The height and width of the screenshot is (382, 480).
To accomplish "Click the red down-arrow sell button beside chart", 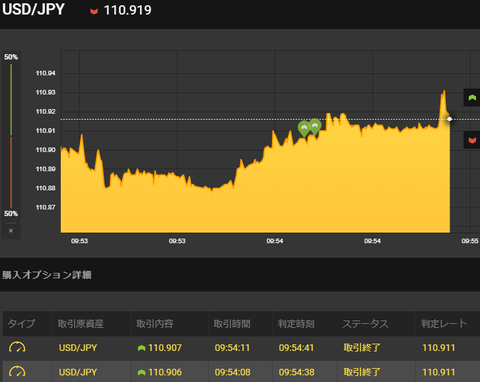I will pyautogui.click(x=472, y=140).
